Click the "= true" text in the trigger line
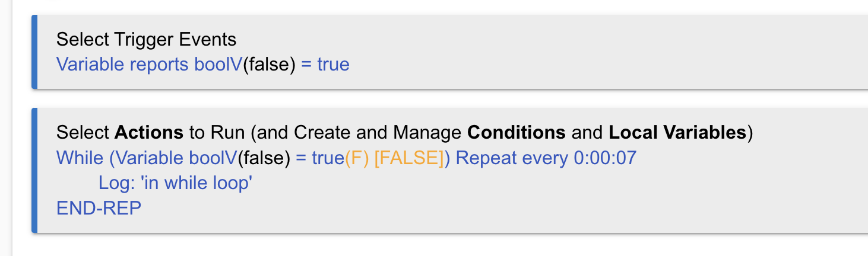Screen dimensions: 868x256 pos(325,64)
